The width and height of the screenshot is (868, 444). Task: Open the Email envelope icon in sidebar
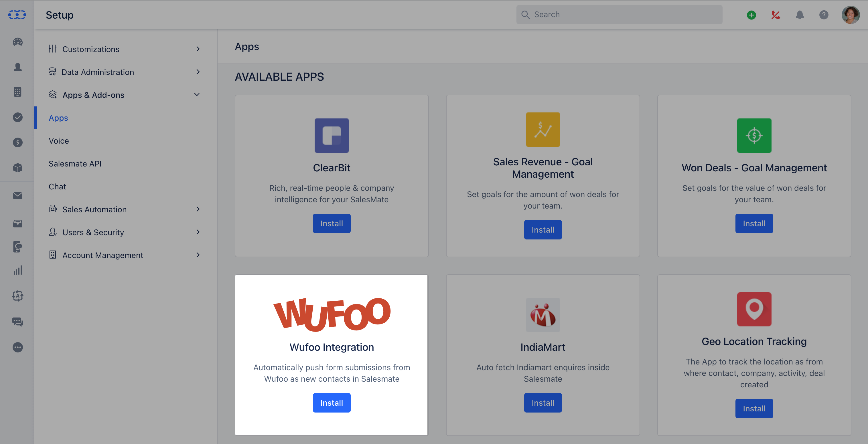click(17, 196)
